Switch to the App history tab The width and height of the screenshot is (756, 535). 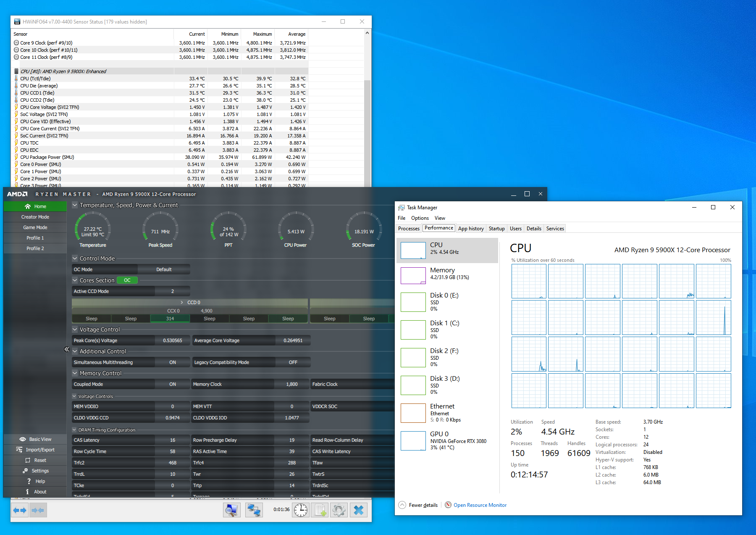(471, 229)
